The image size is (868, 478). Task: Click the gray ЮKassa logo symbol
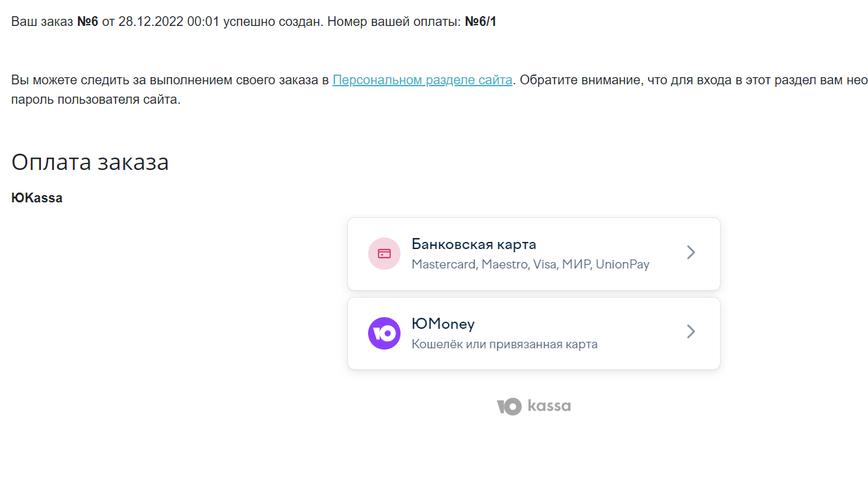point(509,407)
